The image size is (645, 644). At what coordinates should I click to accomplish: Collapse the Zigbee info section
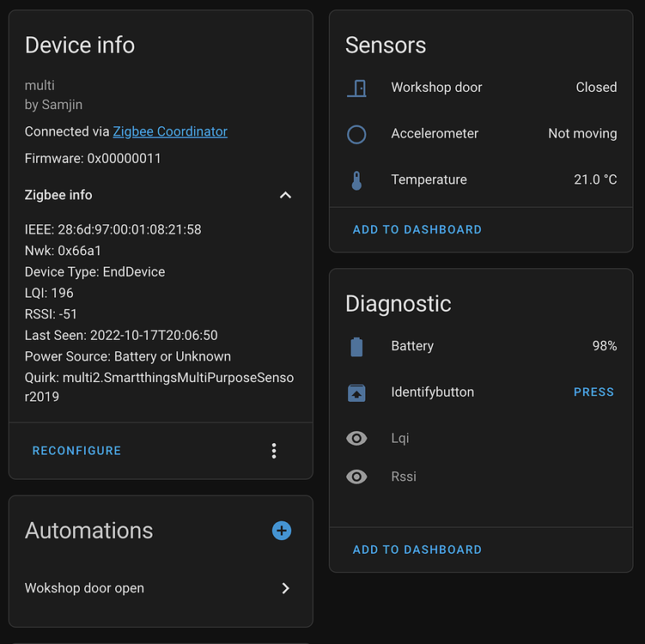[x=285, y=195]
